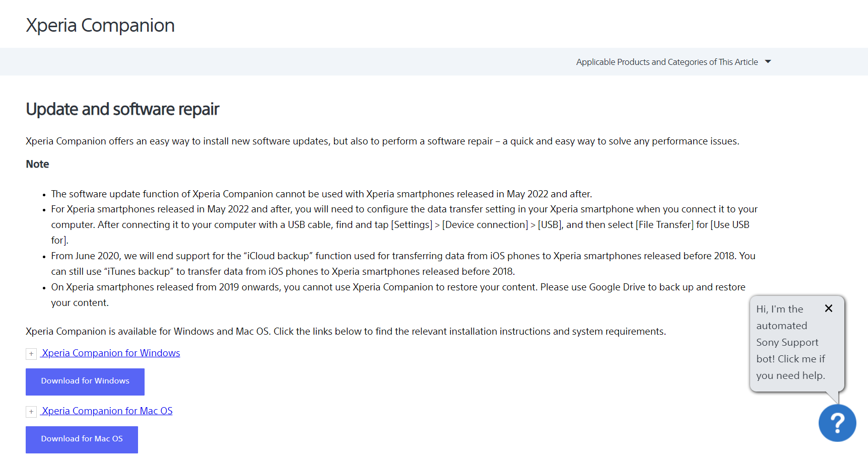Open the Sony Support chatbot question mark icon
This screenshot has height=466, width=868.
837,423
